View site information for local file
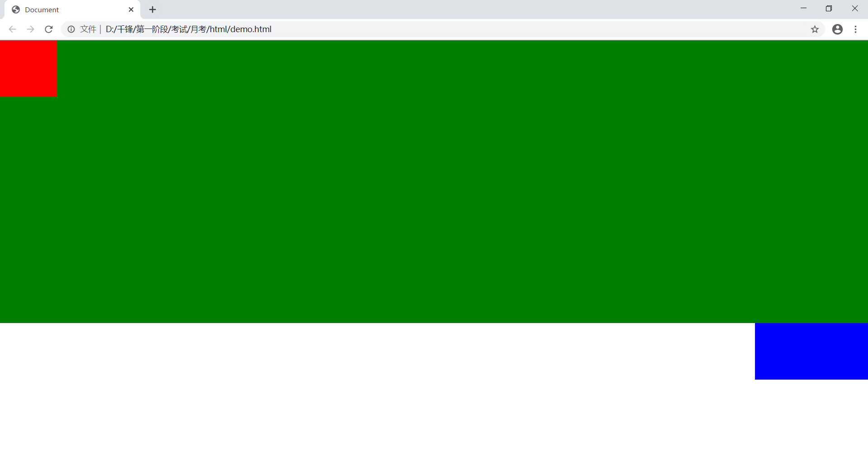Screen dimensions: 868x466 pyautogui.click(x=71, y=29)
